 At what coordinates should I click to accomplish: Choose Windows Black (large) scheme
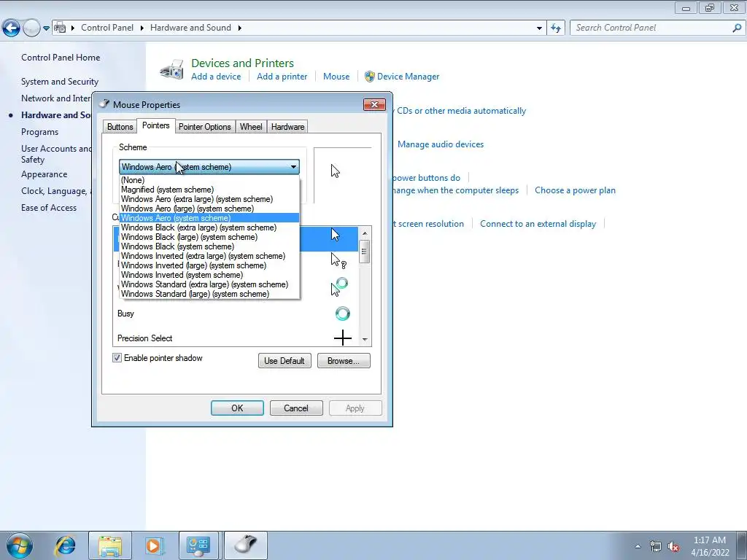coord(209,237)
